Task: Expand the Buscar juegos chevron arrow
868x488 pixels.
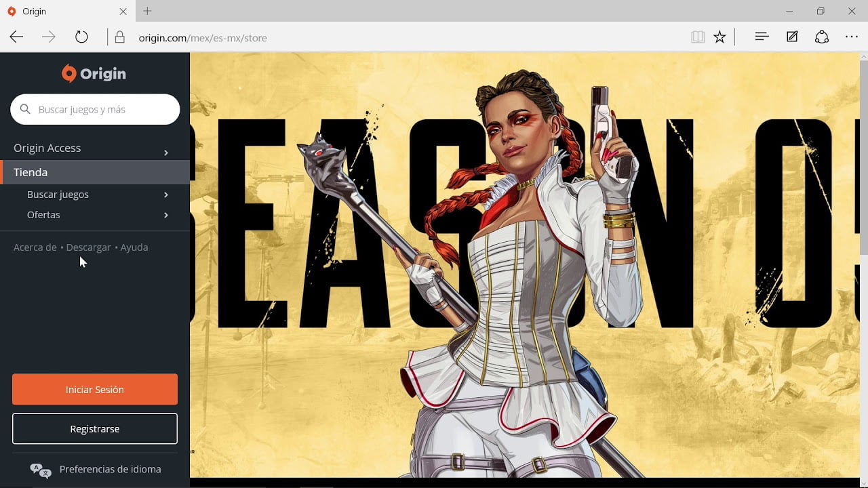Action: coord(166,195)
